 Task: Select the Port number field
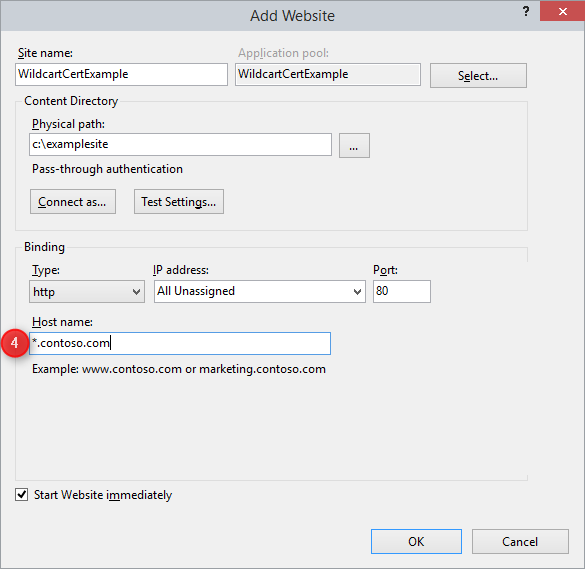tap(401, 291)
